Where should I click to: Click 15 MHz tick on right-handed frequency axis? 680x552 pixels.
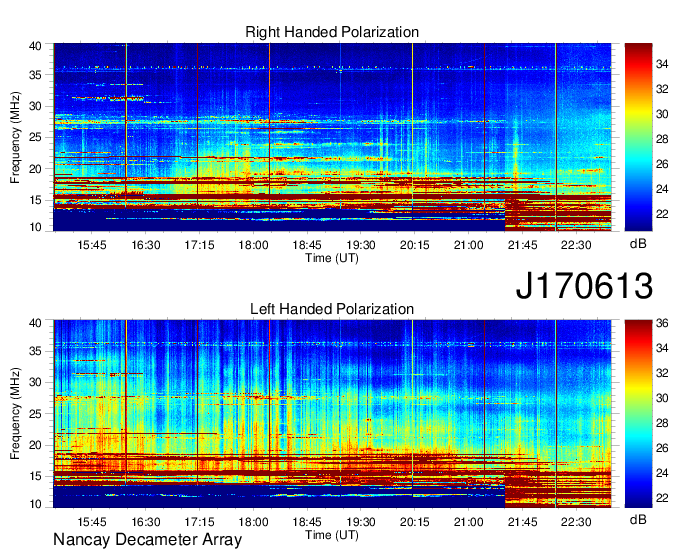click(36, 200)
